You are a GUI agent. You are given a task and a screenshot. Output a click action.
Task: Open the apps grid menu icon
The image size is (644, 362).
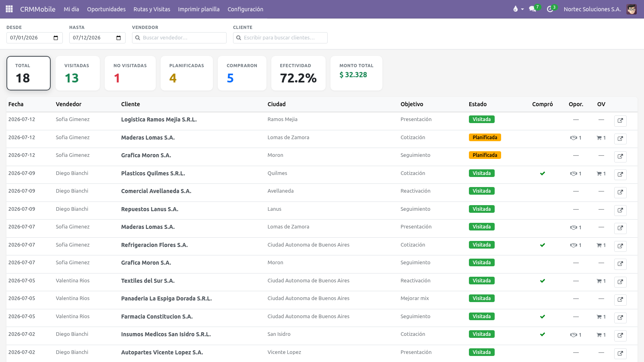point(9,9)
